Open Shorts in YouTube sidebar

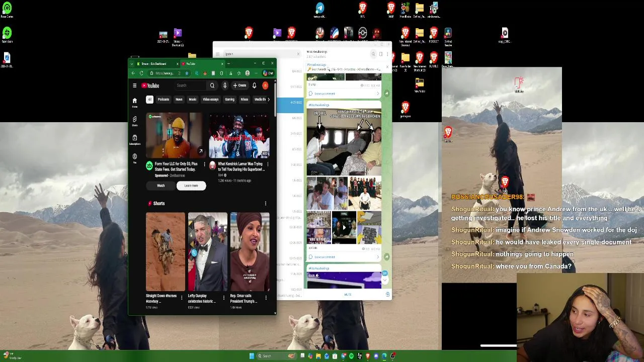(x=134, y=121)
